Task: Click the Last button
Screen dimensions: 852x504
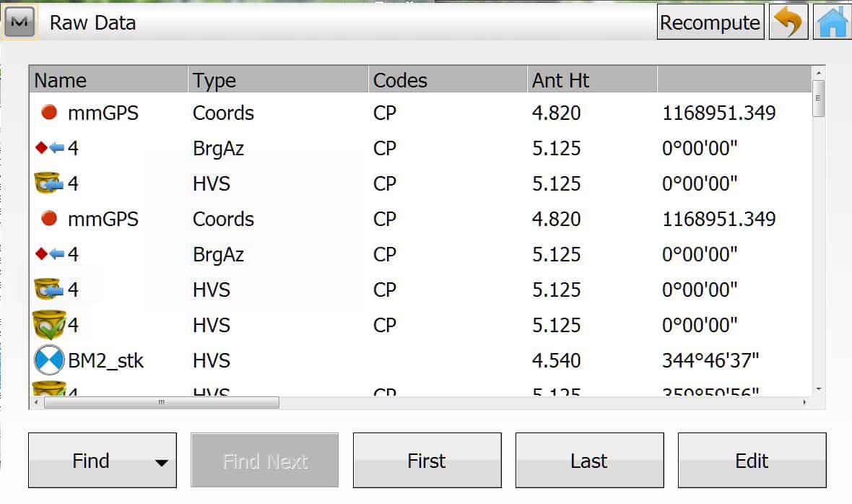Action: (590, 461)
